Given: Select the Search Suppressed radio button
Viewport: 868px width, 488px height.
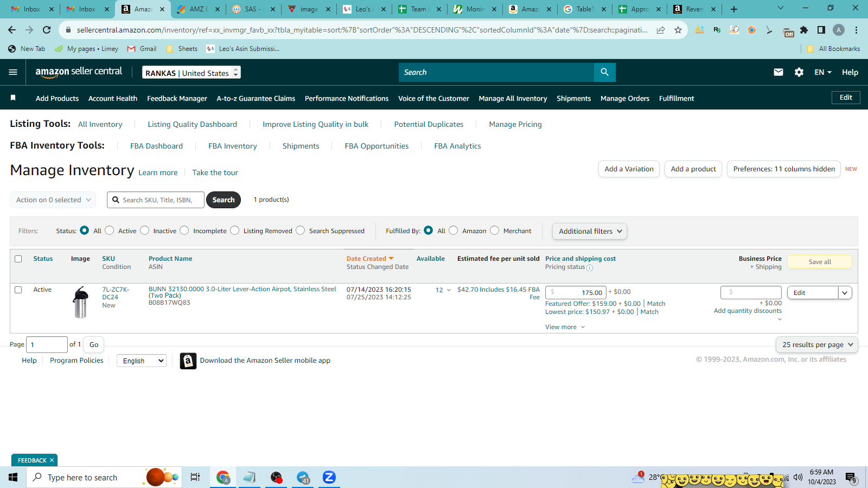Looking at the screenshot, I should (300, 230).
